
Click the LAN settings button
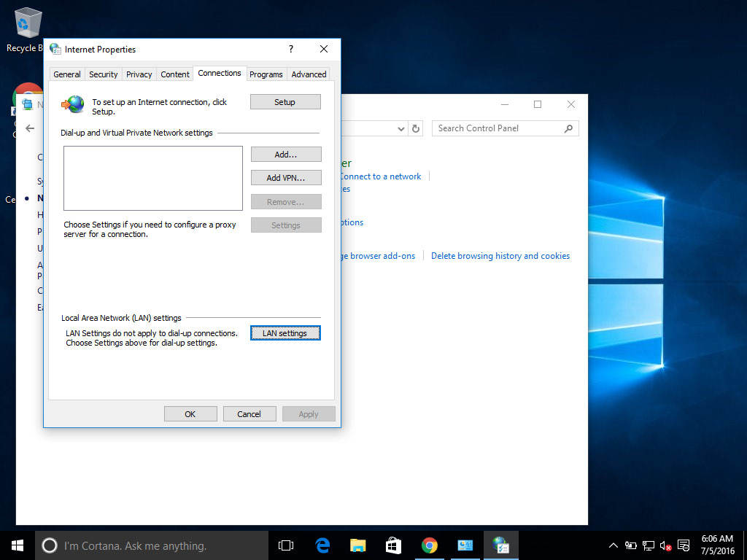285,333
